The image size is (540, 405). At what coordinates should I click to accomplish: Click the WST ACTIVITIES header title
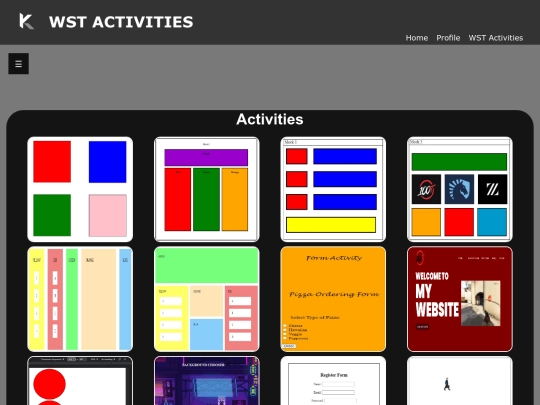click(x=121, y=22)
